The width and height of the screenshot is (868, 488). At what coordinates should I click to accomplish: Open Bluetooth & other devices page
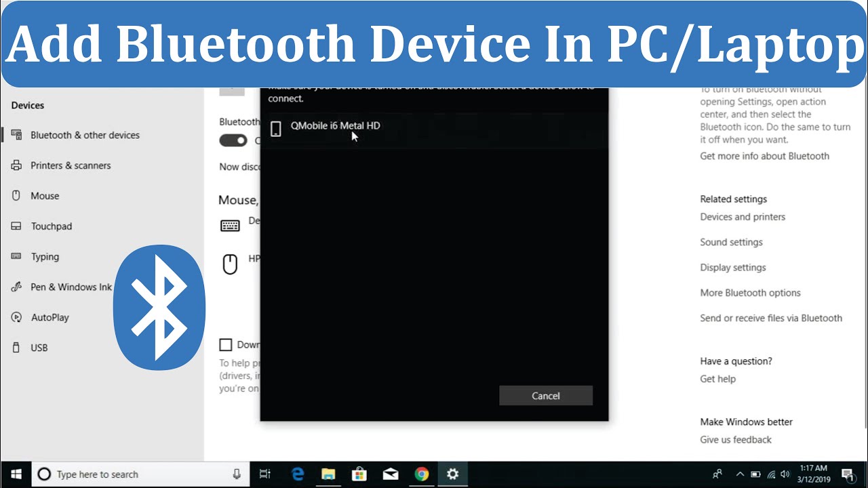click(x=85, y=135)
